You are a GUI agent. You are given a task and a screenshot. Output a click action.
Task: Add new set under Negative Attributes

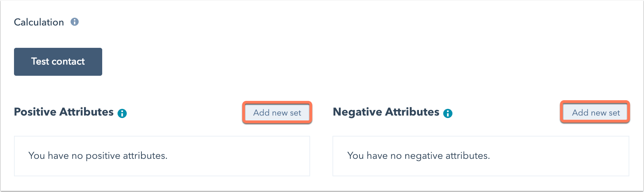click(x=596, y=113)
